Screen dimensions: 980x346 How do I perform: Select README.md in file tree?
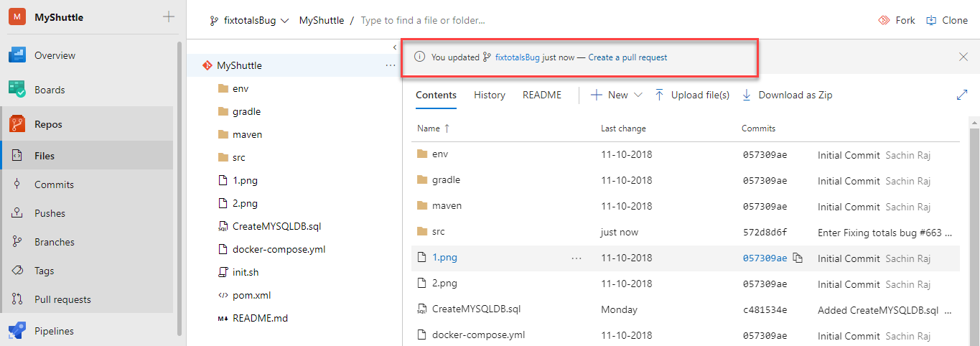260,318
